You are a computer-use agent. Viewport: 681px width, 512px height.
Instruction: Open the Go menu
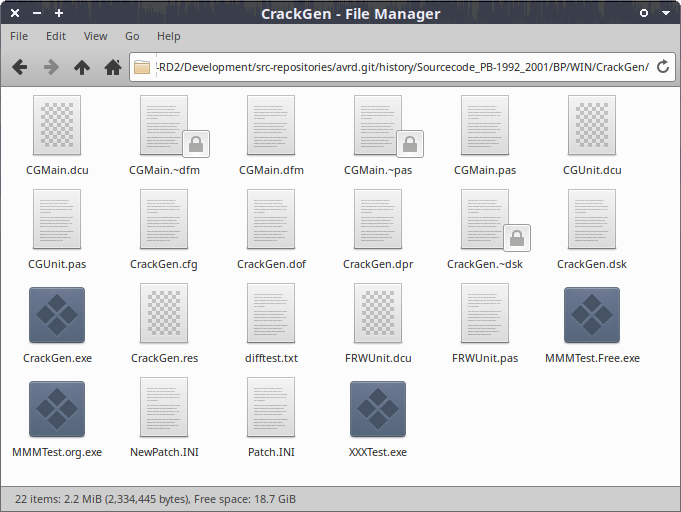[132, 36]
